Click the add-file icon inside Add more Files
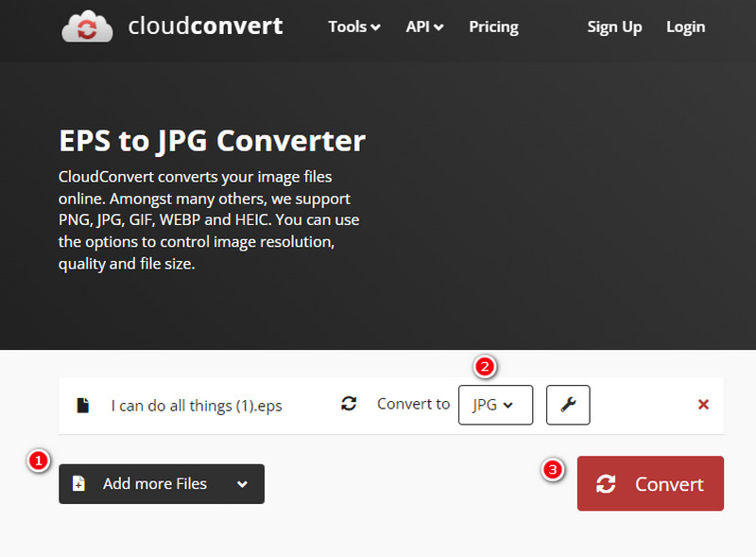 pos(80,483)
